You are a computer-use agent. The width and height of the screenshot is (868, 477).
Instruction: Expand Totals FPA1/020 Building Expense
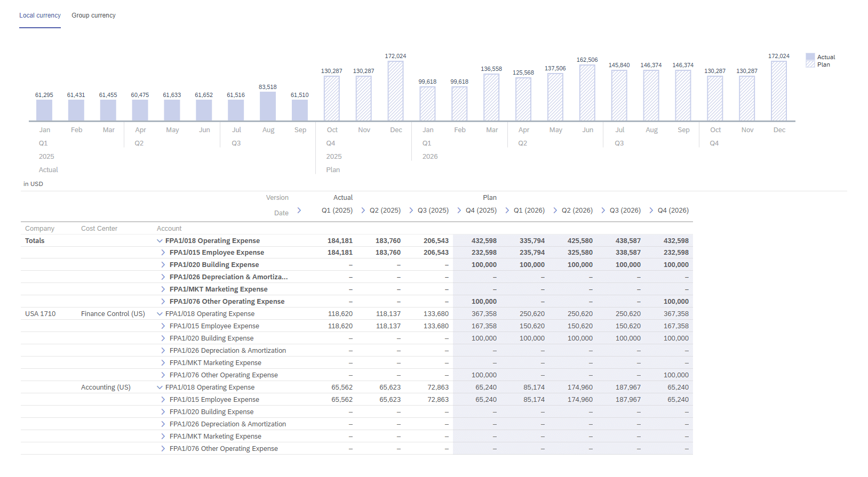(163, 265)
